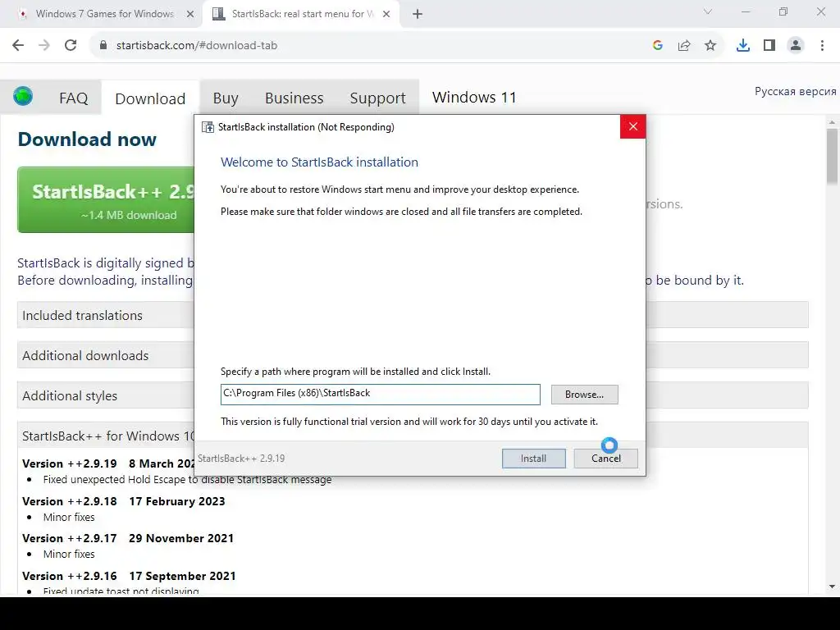Image resolution: width=840 pixels, height=630 pixels.
Task: Click the browser forward arrow
Action: pyautogui.click(x=44, y=45)
